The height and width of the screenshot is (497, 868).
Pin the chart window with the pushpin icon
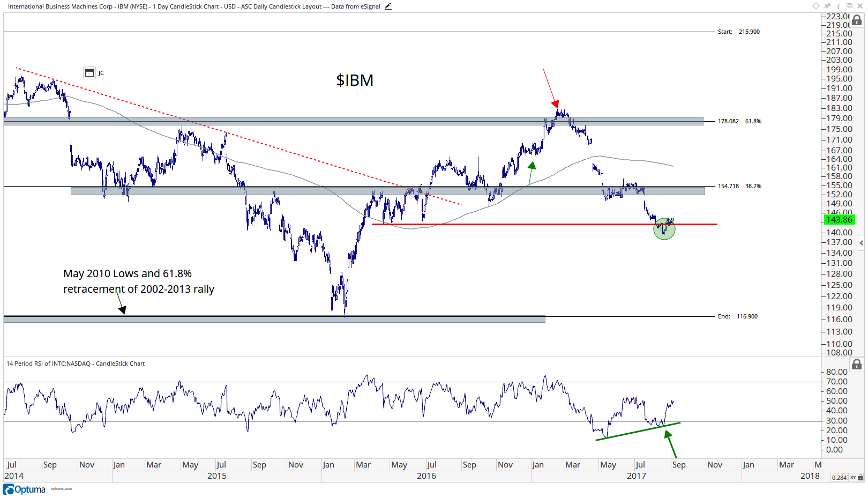click(x=827, y=6)
